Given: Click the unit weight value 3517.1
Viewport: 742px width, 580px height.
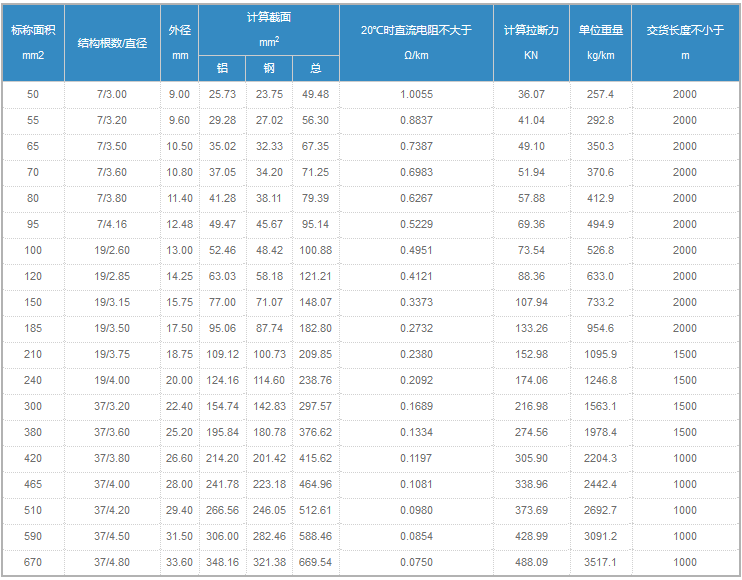Looking at the screenshot, I should click(600, 563).
